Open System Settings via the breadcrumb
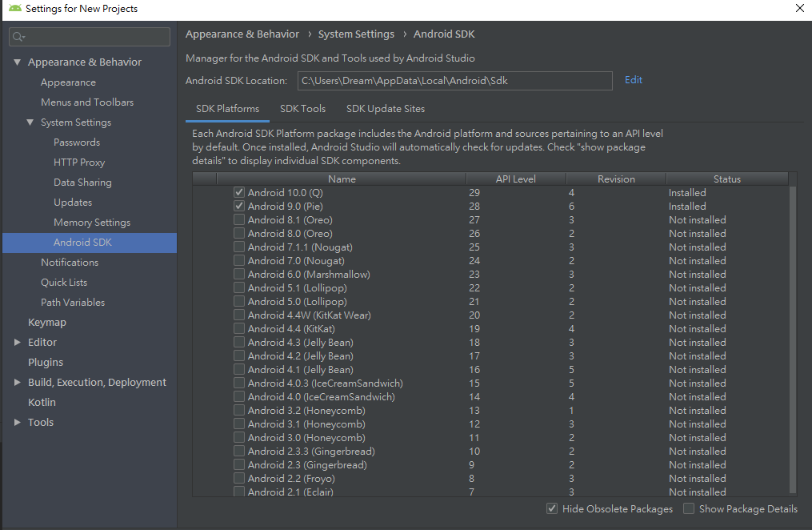 (356, 34)
